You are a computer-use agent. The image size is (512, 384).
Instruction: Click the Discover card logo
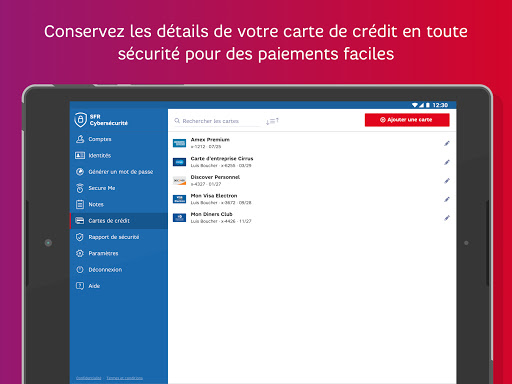pyautogui.click(x=179, y=181)
